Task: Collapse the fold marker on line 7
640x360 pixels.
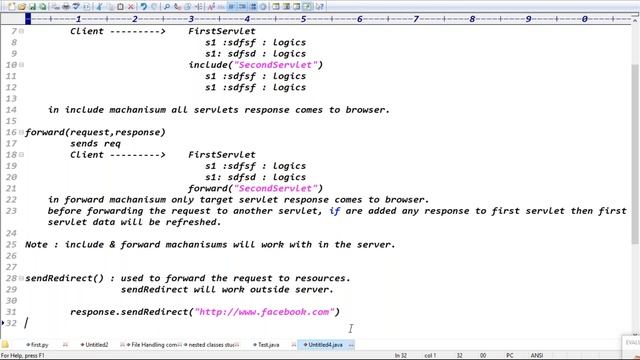Action: [x=21, y=31]
